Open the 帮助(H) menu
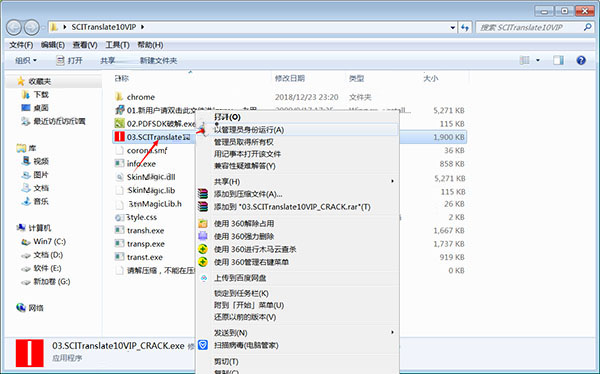This screenshot has width=600, height=374. 150,45
